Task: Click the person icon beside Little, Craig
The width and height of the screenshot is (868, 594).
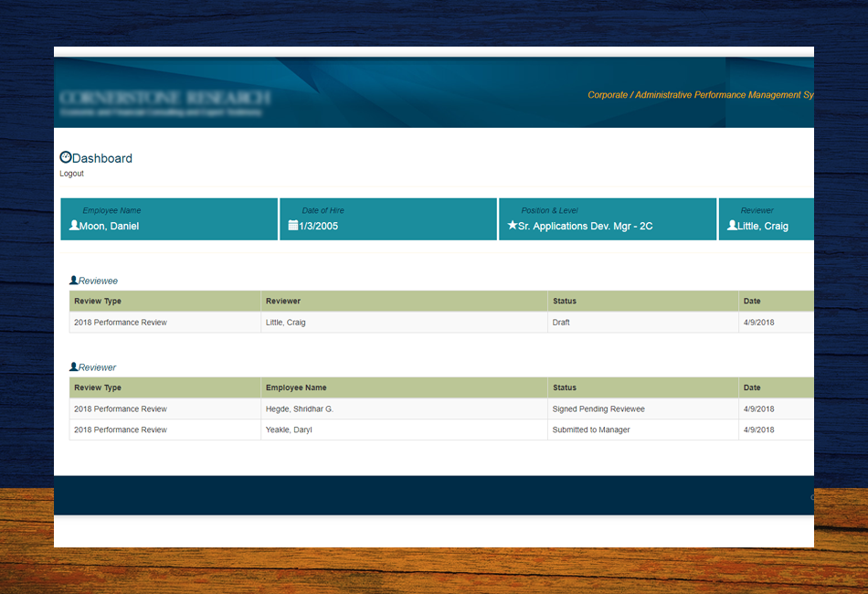Action: tap(732, 225)
